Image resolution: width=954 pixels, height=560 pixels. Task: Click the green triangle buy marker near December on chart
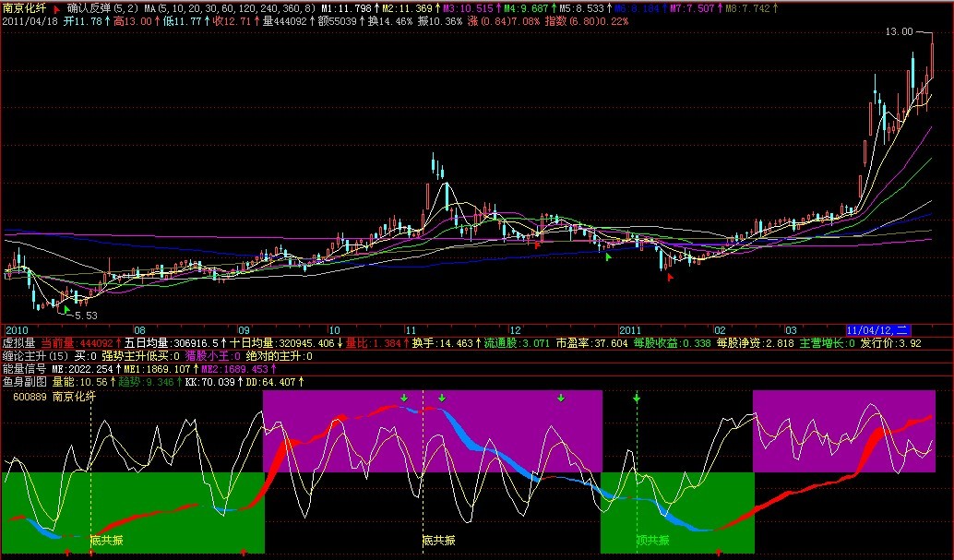[x=609, y=256]
